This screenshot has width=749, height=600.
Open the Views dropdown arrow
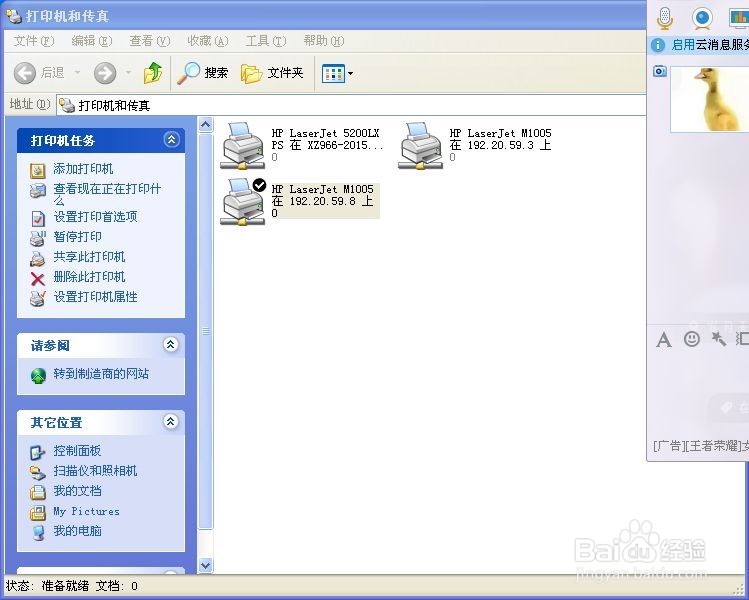coord(351,74)
